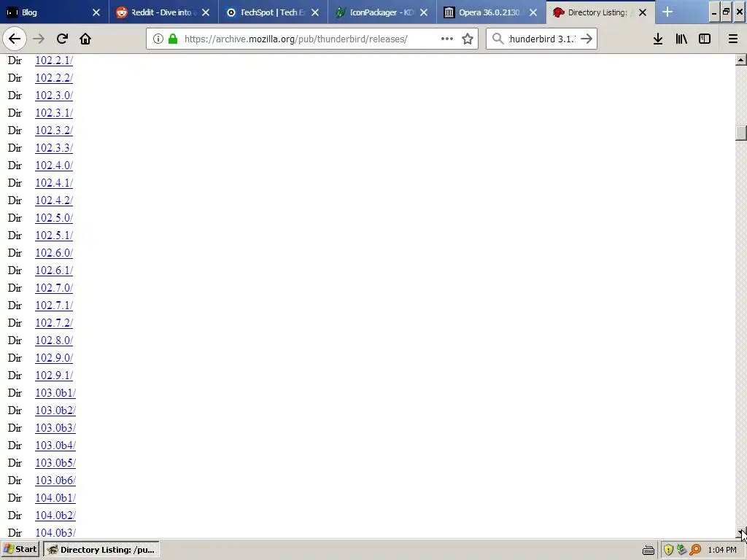Close the TechSpot tab
The image size is (747, 560).
point(315,12)
